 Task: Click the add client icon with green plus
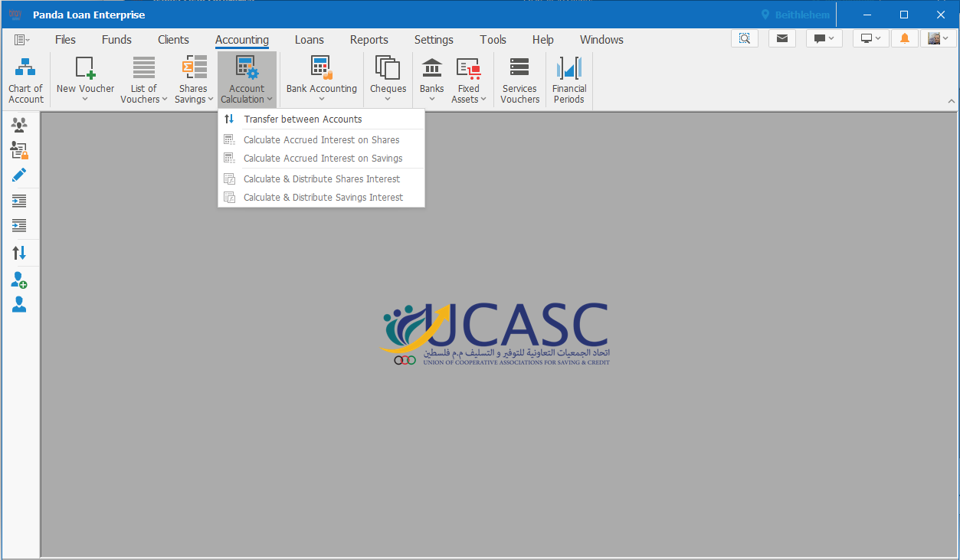point(19,280)
